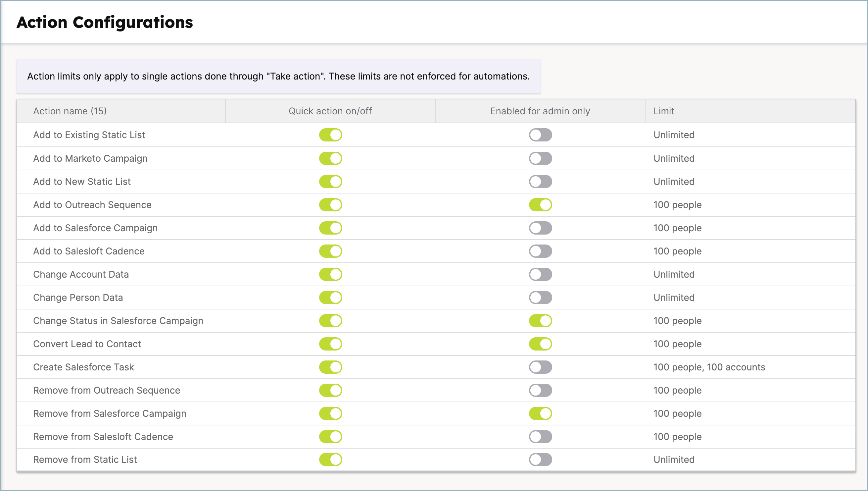Turn off quick action for Add to New Static List

pos(331,182)
